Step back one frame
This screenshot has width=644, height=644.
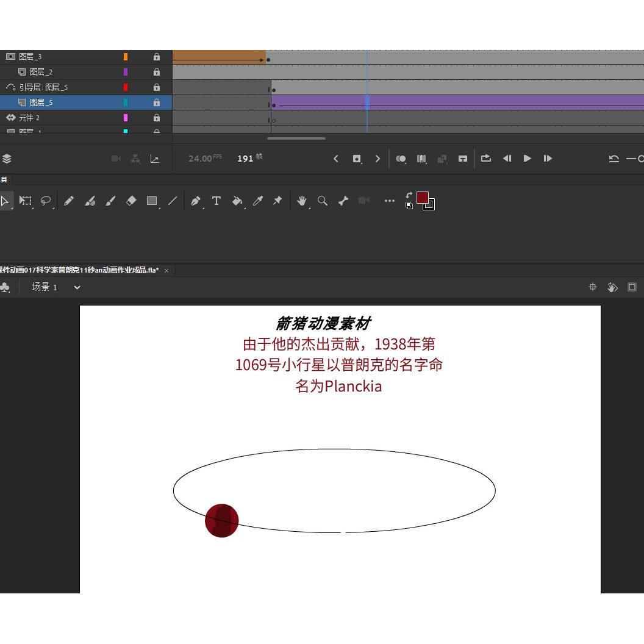click(x=507, y=159)
